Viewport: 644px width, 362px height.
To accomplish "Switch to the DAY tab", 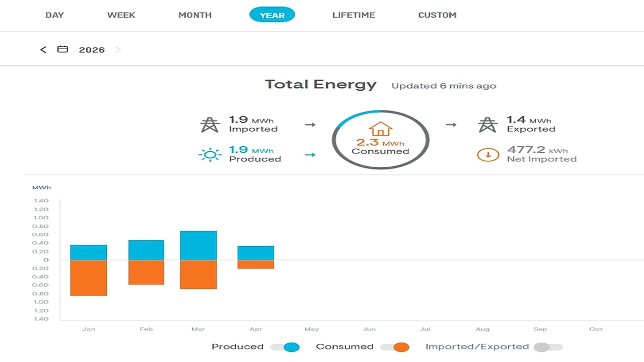I will point(55,15).
